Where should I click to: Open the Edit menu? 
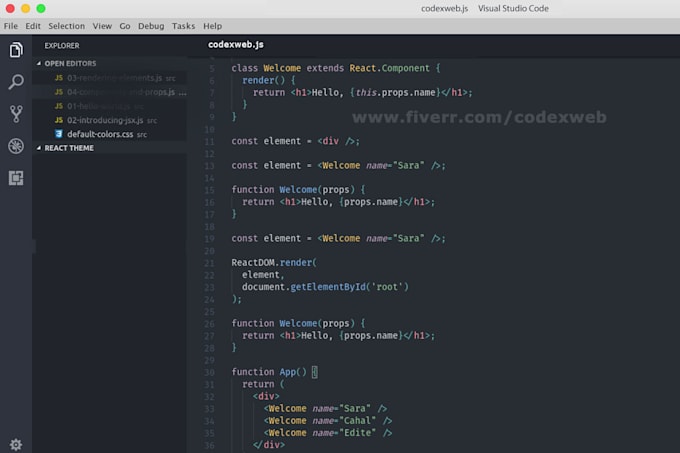33,26
